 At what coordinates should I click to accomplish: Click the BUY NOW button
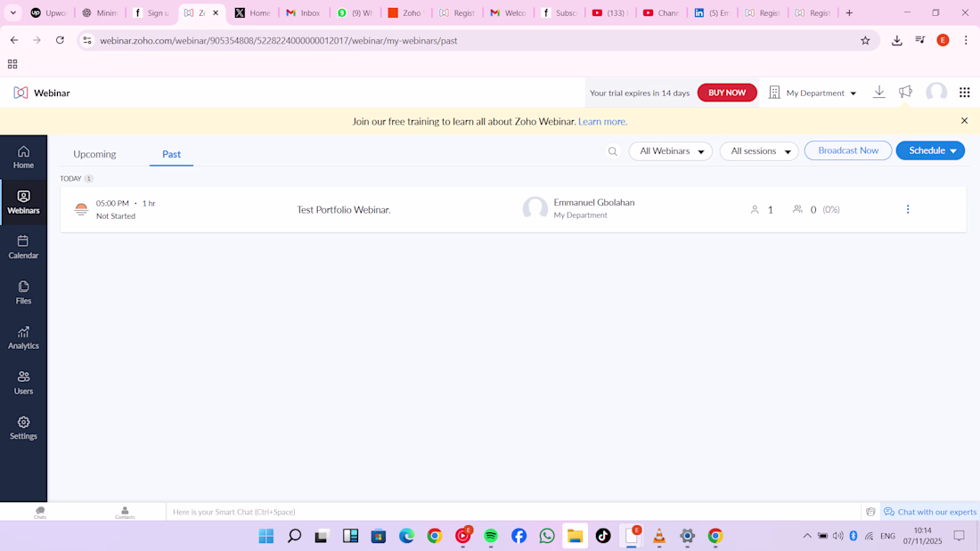[727, 93]
